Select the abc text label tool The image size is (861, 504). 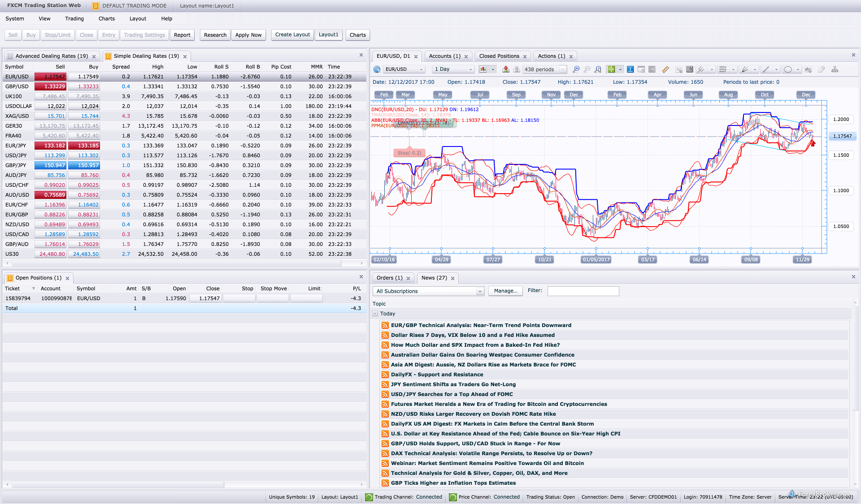809,69
